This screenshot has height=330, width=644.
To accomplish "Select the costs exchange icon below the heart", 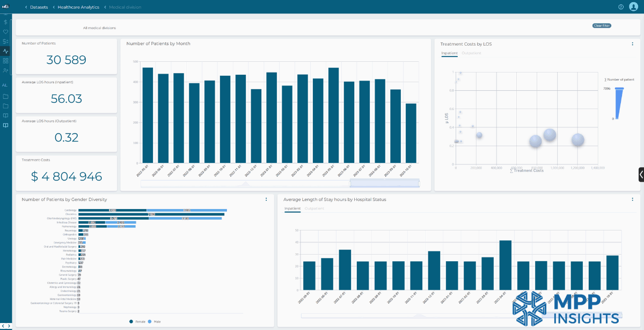I will click(6, 41).
